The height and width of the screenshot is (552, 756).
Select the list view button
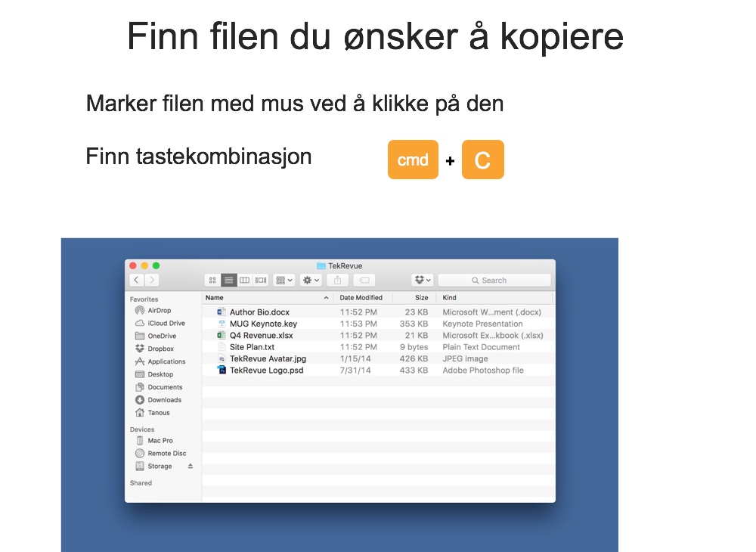point(228,280)
